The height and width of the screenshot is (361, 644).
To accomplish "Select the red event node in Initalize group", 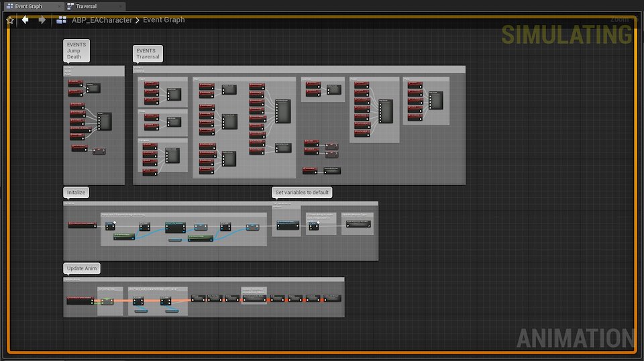I will point(82,225).
